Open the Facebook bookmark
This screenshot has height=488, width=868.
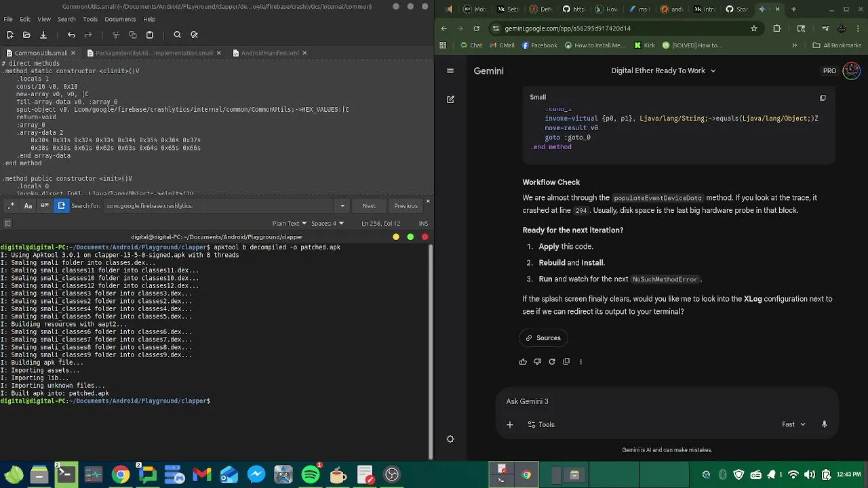(539, 45)
